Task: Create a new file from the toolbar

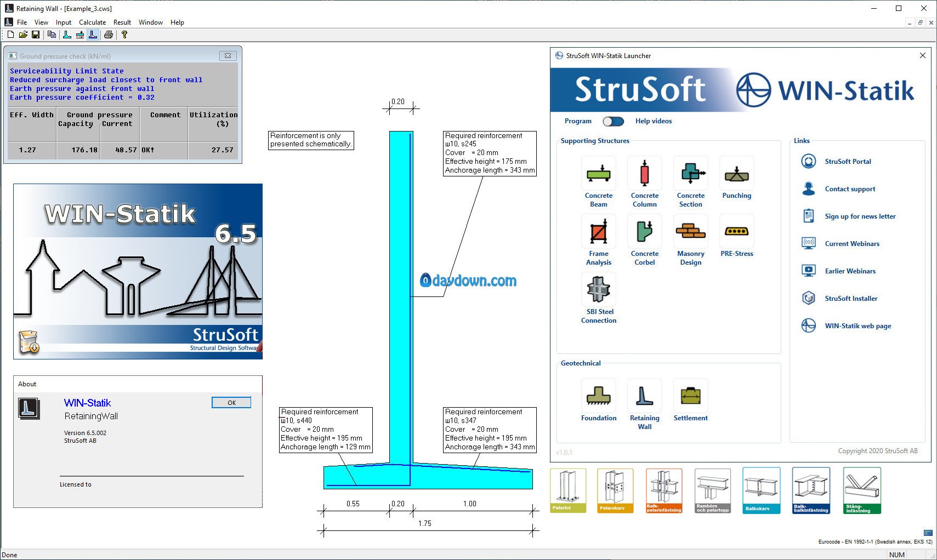Action: pyautogui.click(x=10, y=35)
